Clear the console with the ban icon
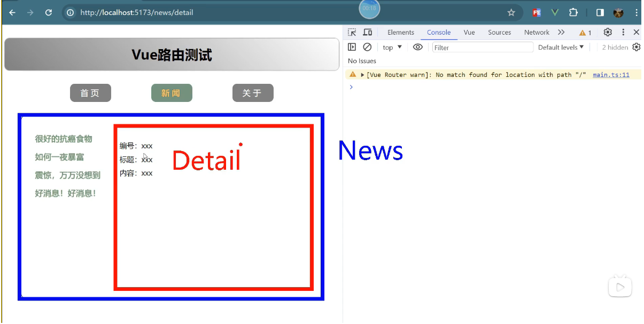The image size is (644, 324). pyautogui.click(x=367, y=47)
